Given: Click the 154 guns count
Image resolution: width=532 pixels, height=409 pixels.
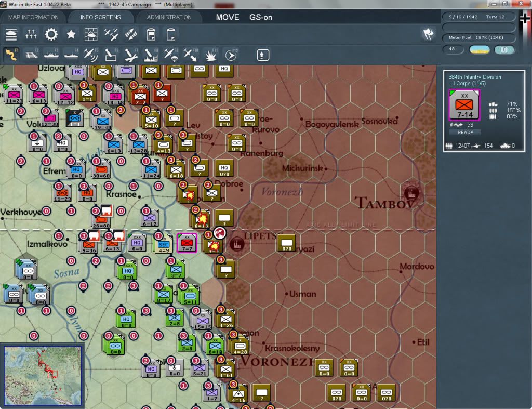Looking at the screenshot, I should [488, 146].
